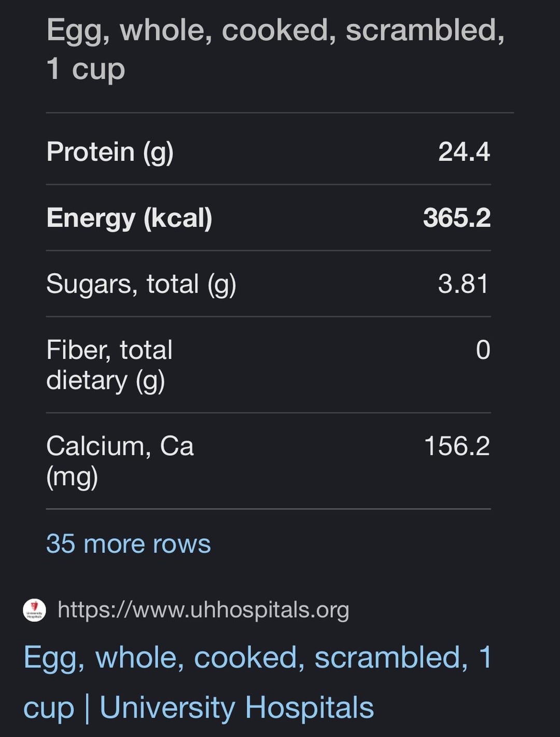This screenshot has width=560, height=737.
Task: Click "1 cup" in the gray snippet heading
Action: pos(86,69)
